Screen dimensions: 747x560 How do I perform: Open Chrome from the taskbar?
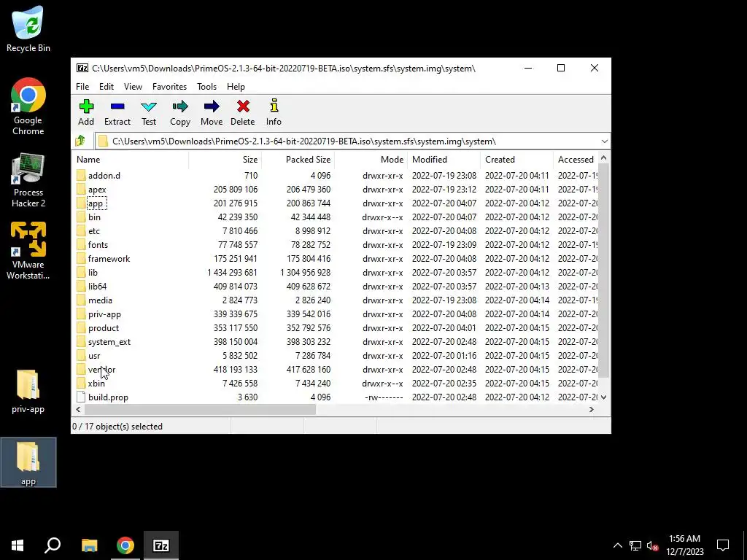coord(125,545)
